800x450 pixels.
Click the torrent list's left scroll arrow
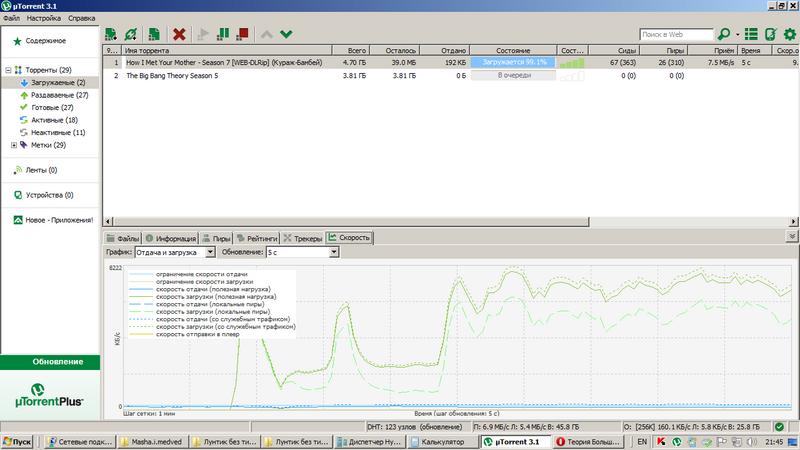pyautogui.click(x=108, y=222)
